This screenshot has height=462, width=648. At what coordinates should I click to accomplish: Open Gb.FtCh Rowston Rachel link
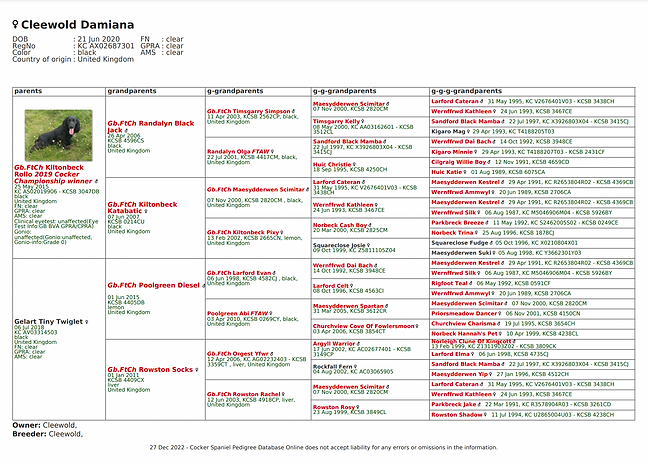[243, 394]
